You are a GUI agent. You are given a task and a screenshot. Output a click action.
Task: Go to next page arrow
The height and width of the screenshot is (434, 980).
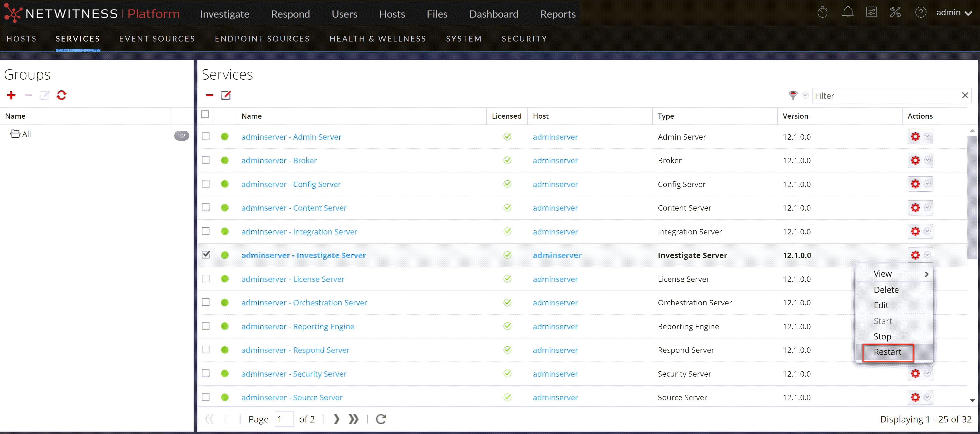click(x=336, y=419)
